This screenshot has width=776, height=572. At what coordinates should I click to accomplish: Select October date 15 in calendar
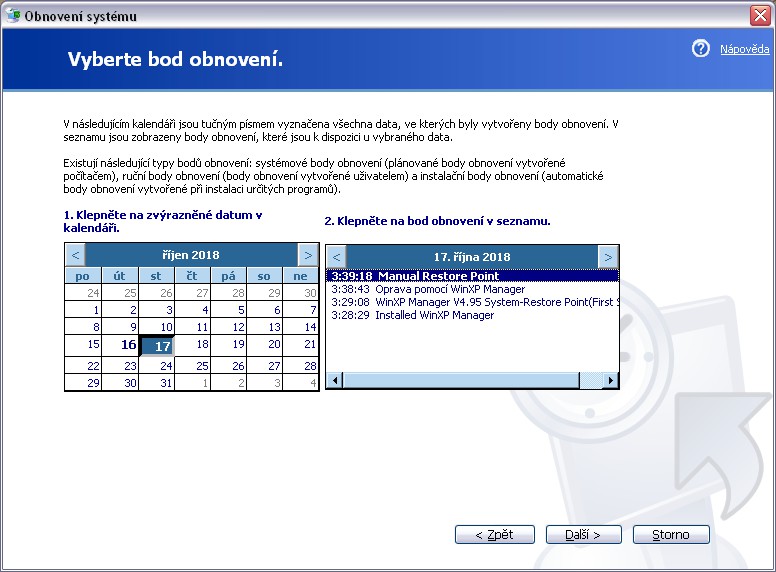[84, 345]
